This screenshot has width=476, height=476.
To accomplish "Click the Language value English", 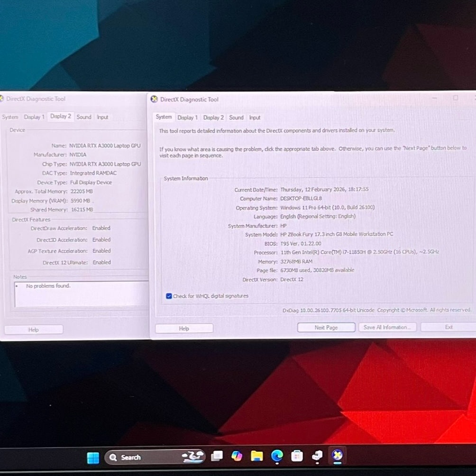I will click(x=318, y=217).
